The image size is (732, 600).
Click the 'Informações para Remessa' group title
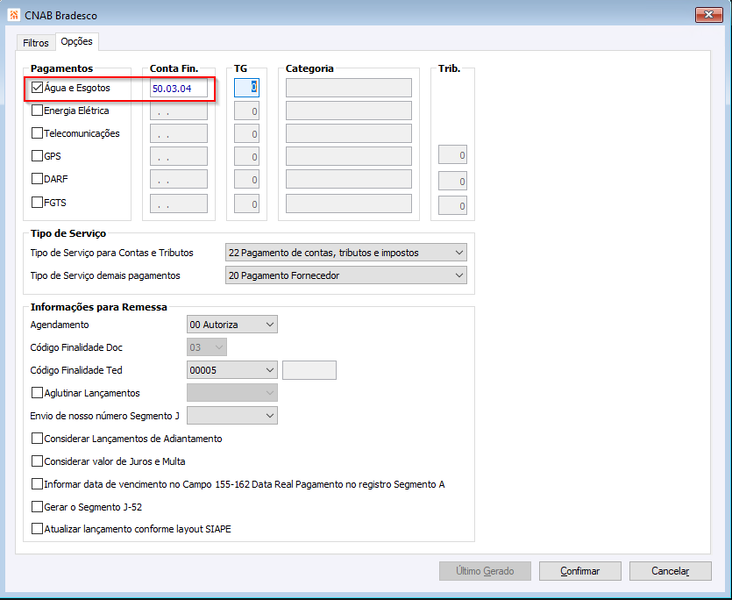pos(99,307)
